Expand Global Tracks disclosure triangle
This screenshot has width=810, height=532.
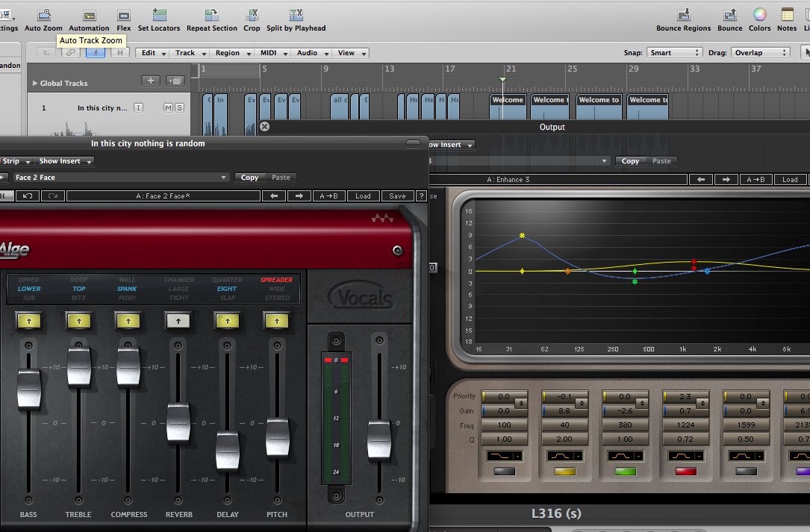34,83
